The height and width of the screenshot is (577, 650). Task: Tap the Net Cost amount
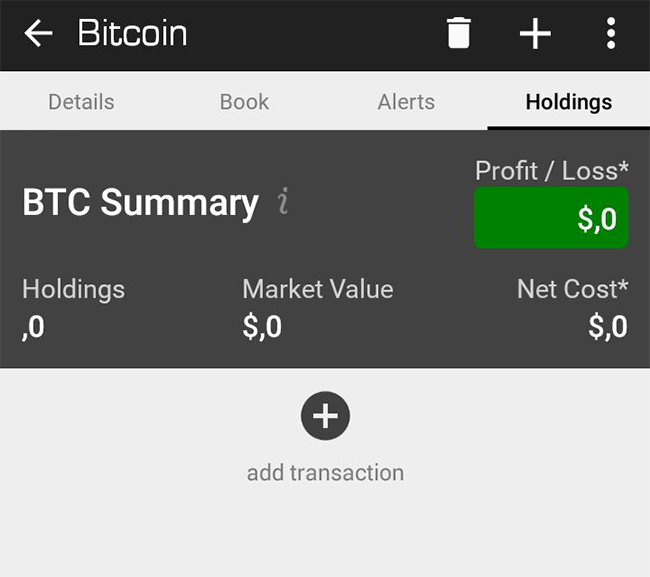coord(608,327)
